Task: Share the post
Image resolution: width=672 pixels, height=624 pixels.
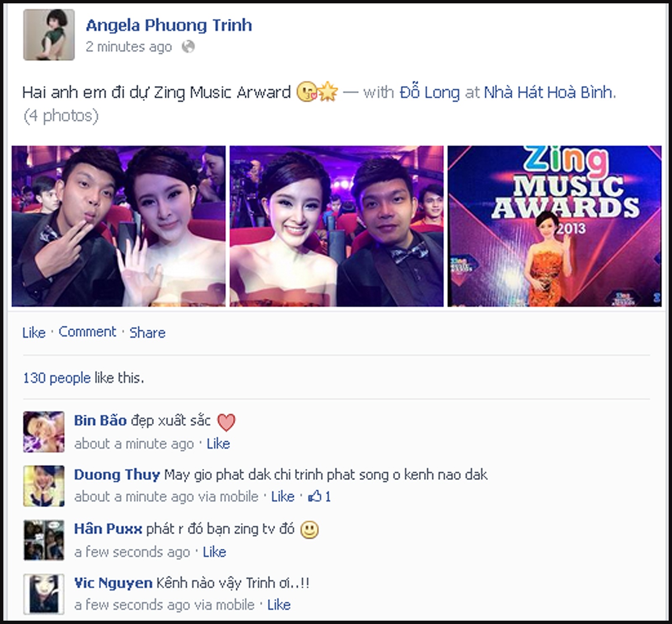Action: (147, 333)
